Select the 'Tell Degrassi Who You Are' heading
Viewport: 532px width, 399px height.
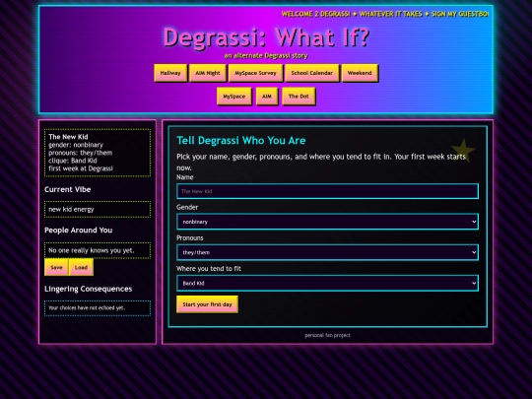(x=241, y=141)
